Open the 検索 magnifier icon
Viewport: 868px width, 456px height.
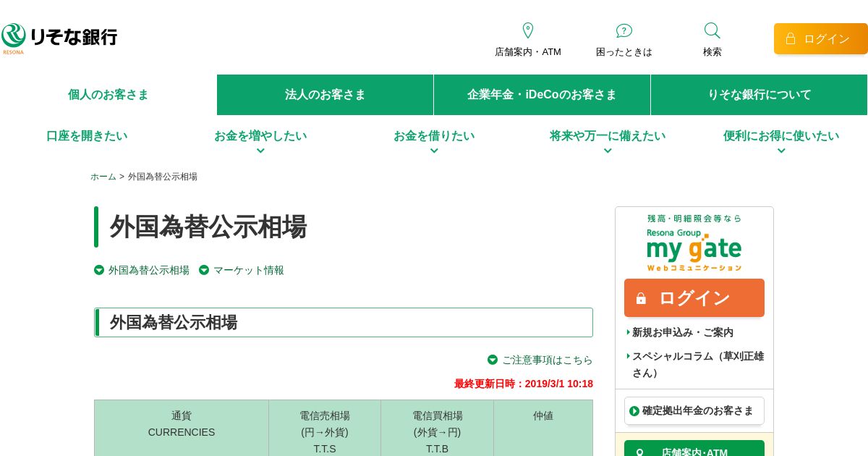(712, 30)
